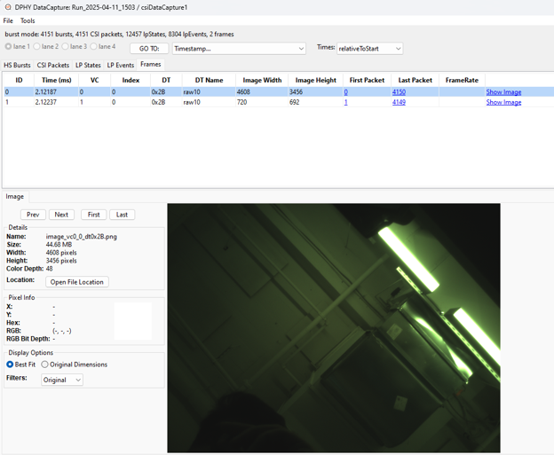Open the Tools menu
Image resolution: width=554 pixels, height=455 pixels.
point(28,21)
